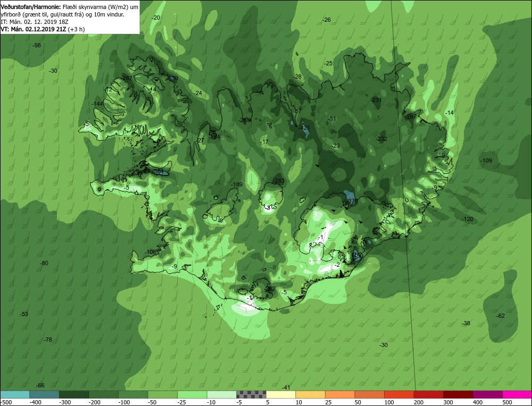
Task: Click the '-400' legend label
Action: pyautogui.click(x=36, y=402)
